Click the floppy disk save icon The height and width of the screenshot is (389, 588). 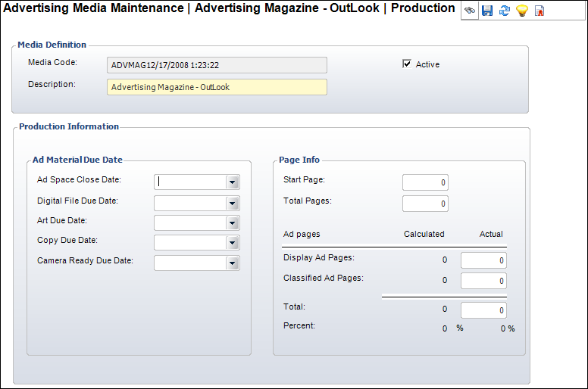point(487,11)
